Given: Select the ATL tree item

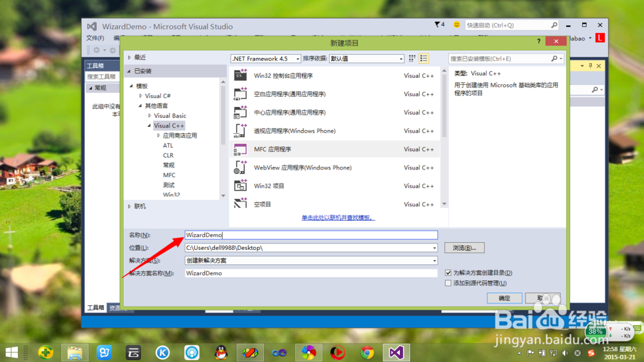Looking at the screenshot, I should [168, 145].
